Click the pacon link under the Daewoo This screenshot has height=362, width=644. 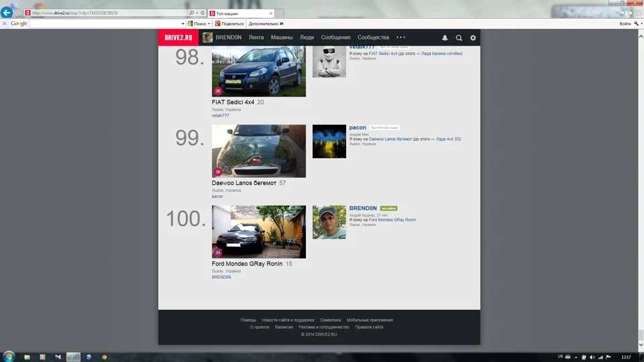pyautogui.click(x=217, y=196)
